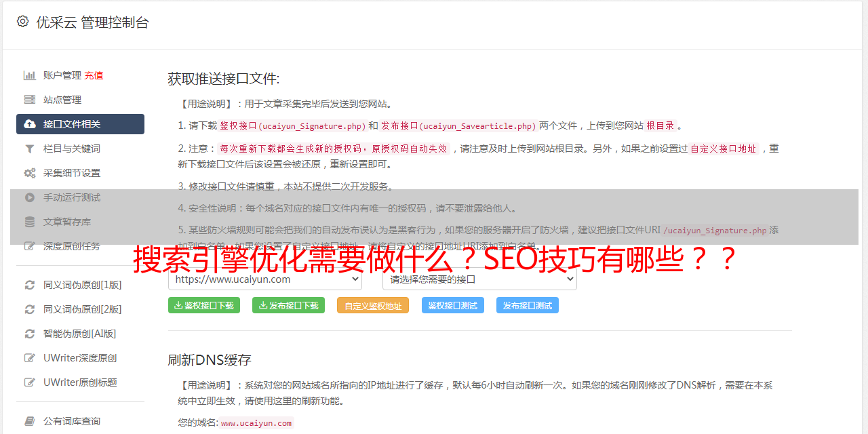Screen dimensions: 868x434
Task: Click the 优采云 管理控制台 title
Action: tap(92, 22)
